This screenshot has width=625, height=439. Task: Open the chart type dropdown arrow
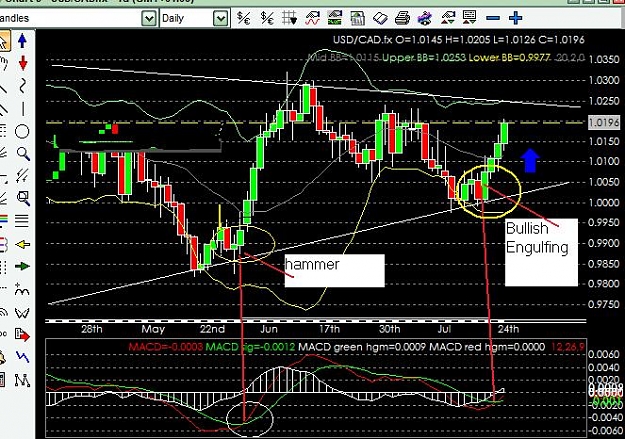click(x=149, y=18)
